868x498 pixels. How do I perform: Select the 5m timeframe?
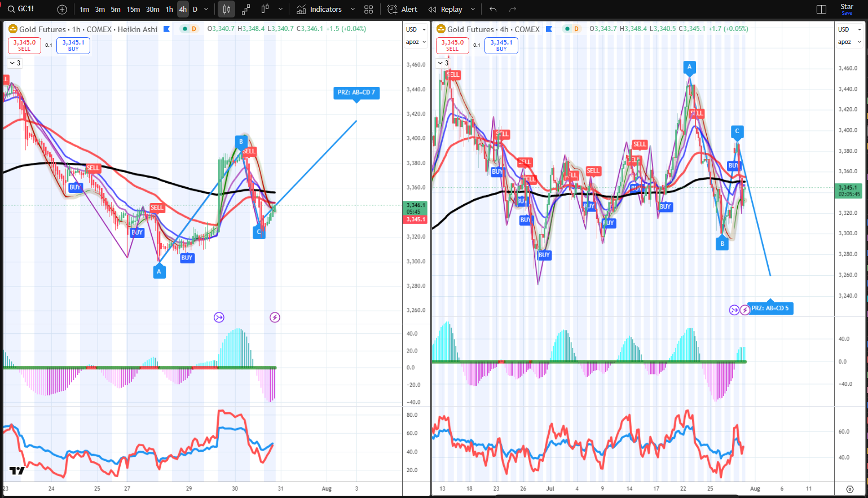116,10
